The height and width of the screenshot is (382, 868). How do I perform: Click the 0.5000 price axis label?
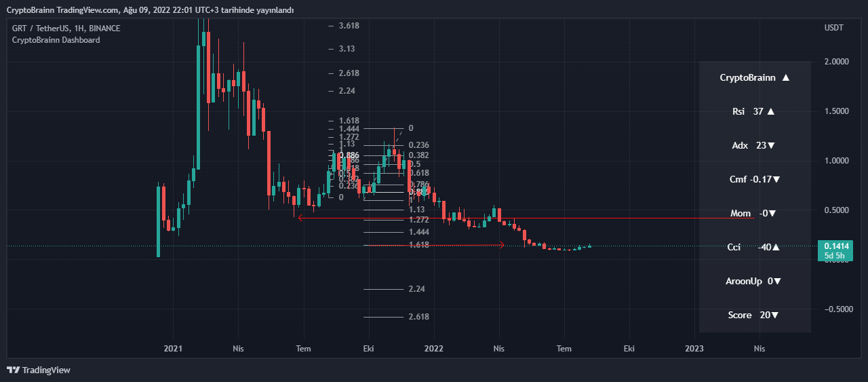(x=836, y=210)
